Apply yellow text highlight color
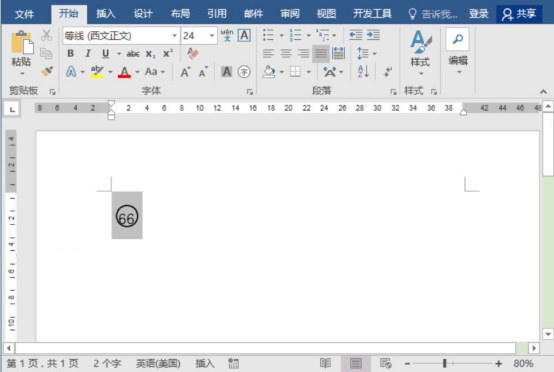This screenshot has height=372, width=554. 97,72
